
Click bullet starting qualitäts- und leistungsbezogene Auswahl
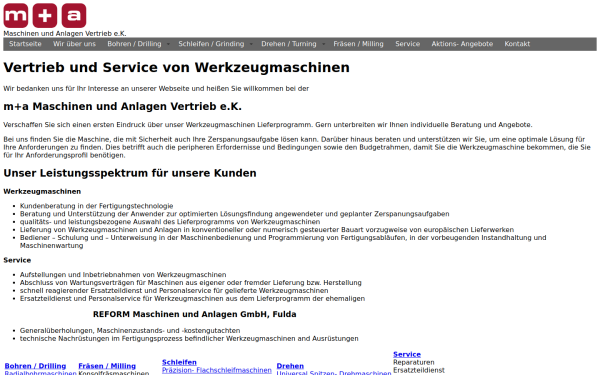pos(170,222)
